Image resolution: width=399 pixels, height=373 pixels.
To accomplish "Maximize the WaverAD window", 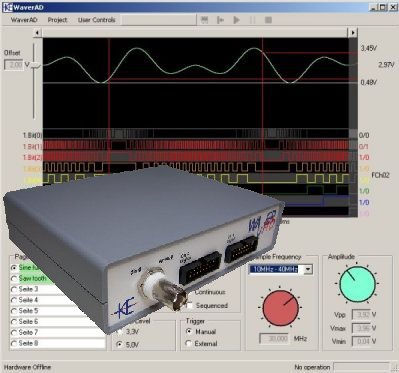I will 383,7.
